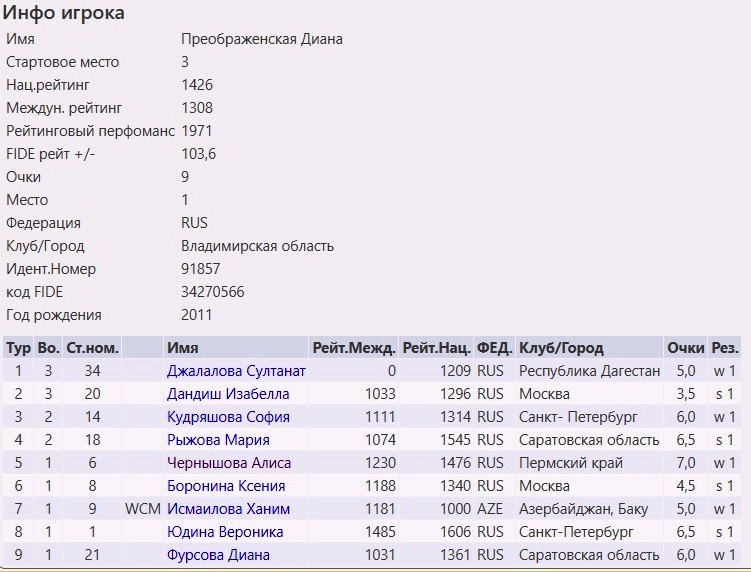Screen dimensions: 751x572
Task: Click the international rating value 1308
Action: (197, 108)
